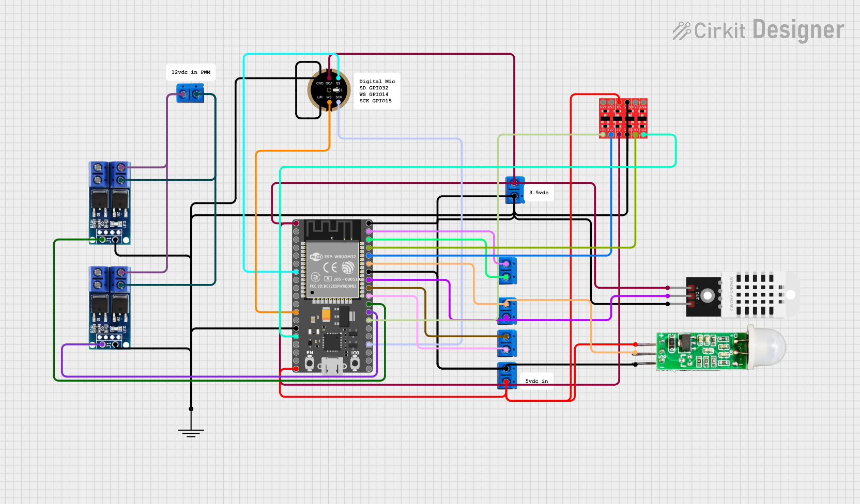Screen dimensions: 860x504
Task: Select the green PIR sensor circuit board
Action: 701,351
